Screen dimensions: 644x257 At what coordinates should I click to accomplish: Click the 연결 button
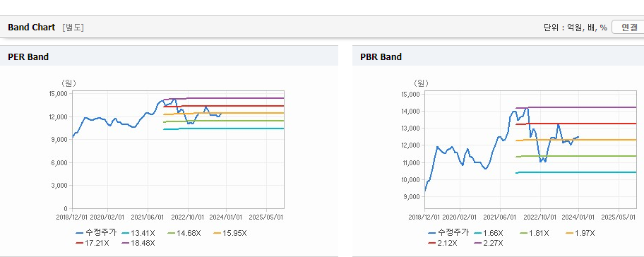point(628,28)
